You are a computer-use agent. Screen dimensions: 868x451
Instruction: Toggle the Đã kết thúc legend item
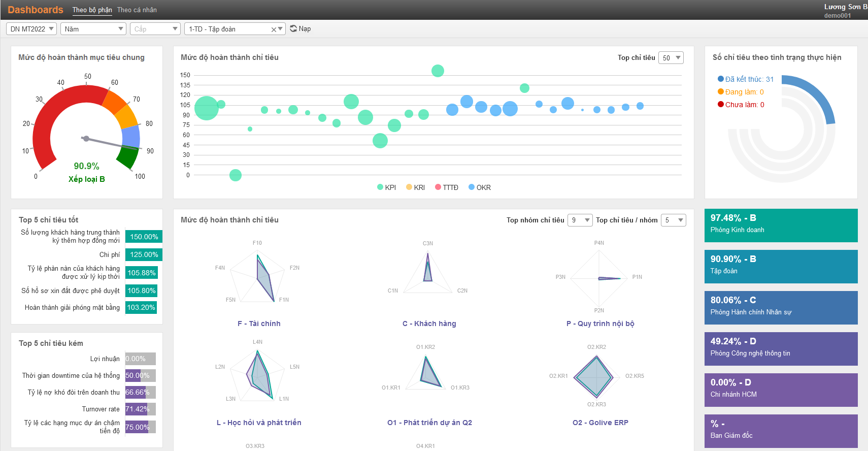click(746, 79)
